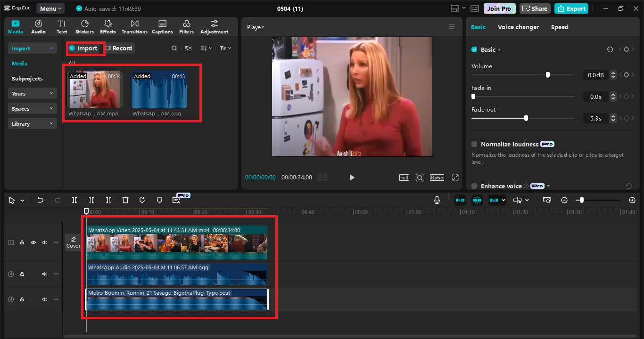The image size is (644, 339).
Task: Open the Adjustment panel
Action: pos(214,27)
